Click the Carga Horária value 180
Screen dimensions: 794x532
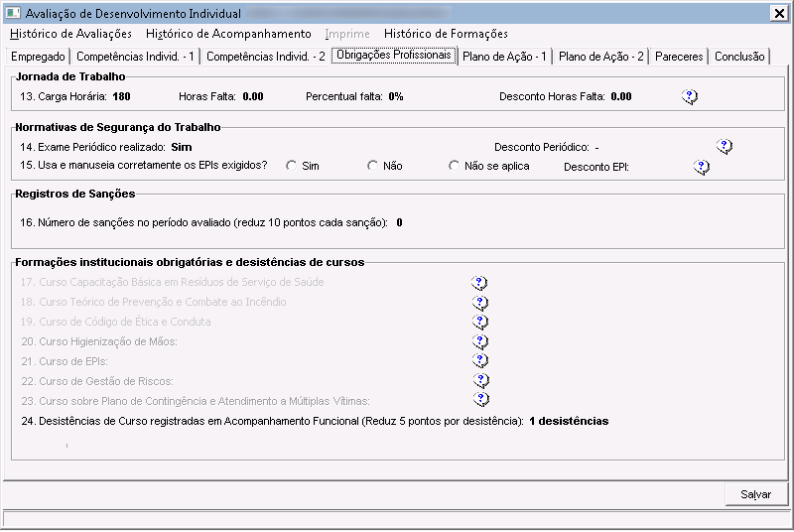[121, 96]
